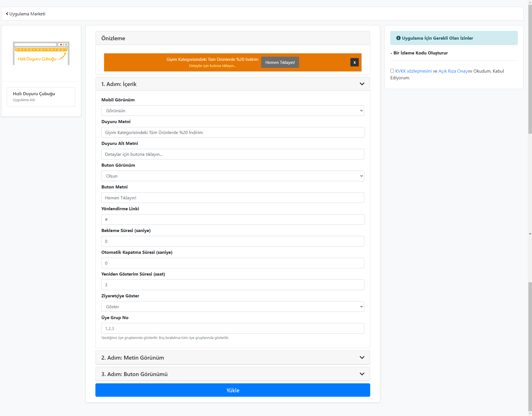Open the Açık Rıza Onayı link
This screenshot has height=416, width=532.
click(454, 71)
